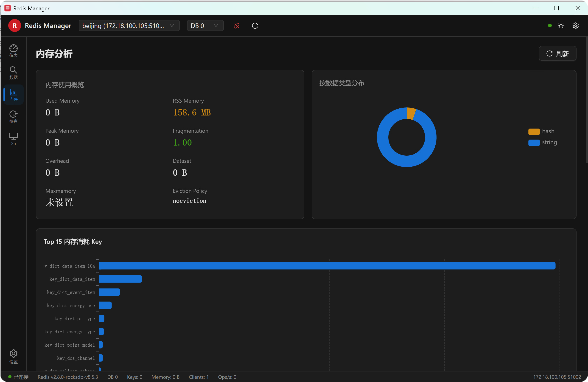This screenshot has width=588, height=382.
Task: Open settings via the header gear icon
Action: click(575, 26)
